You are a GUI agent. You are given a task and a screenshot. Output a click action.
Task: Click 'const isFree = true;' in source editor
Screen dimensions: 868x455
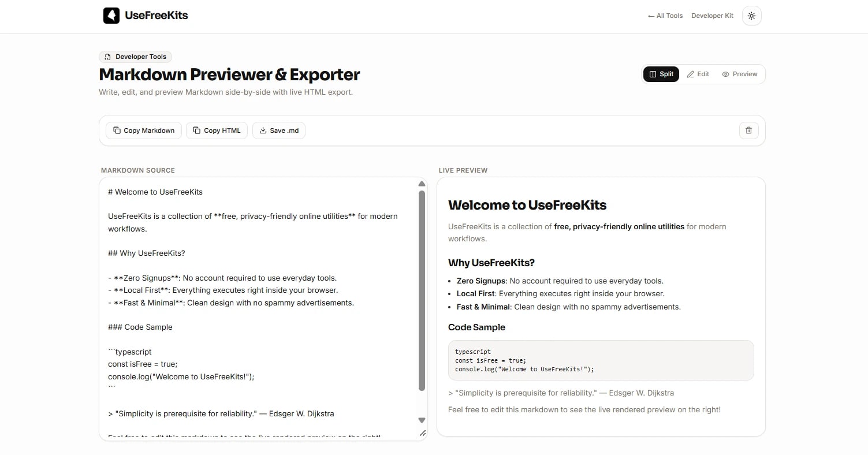coord(143,364)
